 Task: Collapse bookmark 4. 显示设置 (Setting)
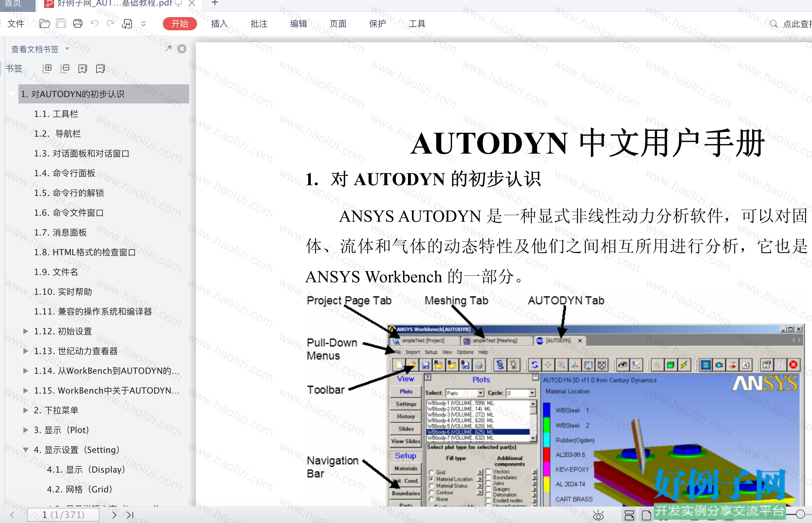(25, 450)
